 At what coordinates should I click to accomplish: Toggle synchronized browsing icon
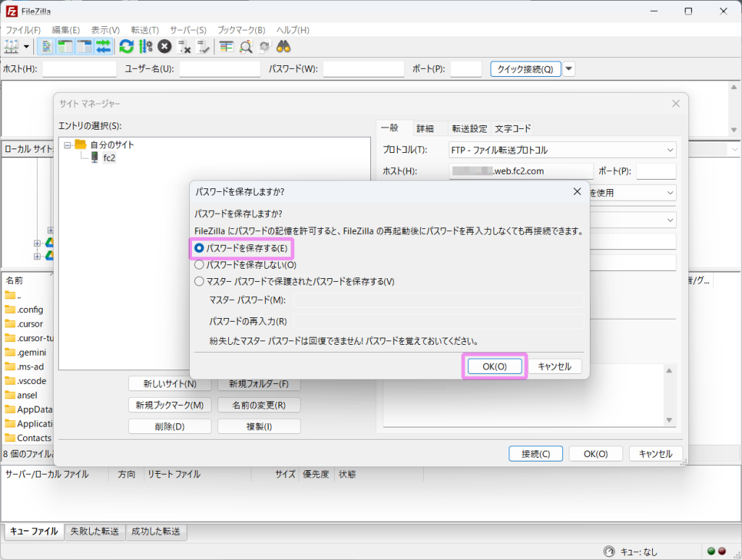(x=264, y=46)
